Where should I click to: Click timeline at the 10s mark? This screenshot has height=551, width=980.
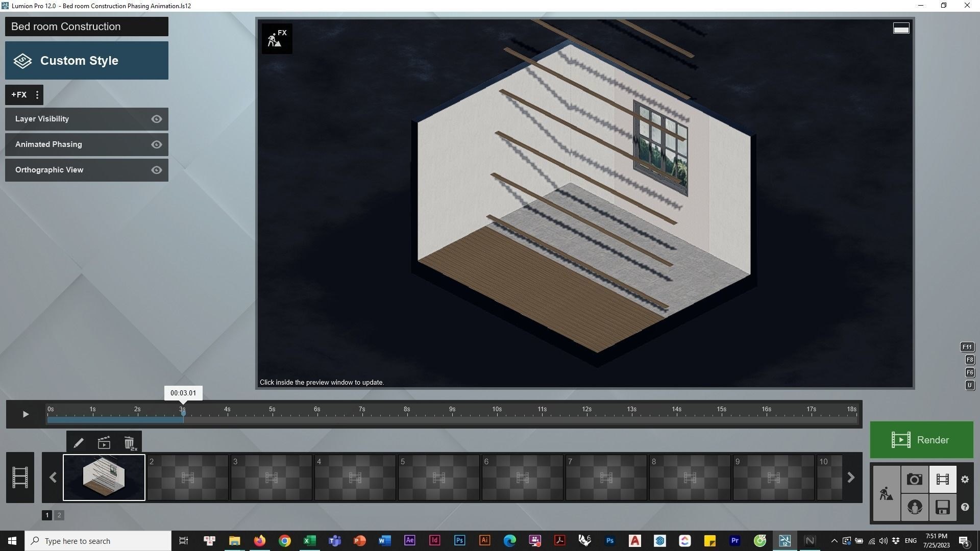497,417
